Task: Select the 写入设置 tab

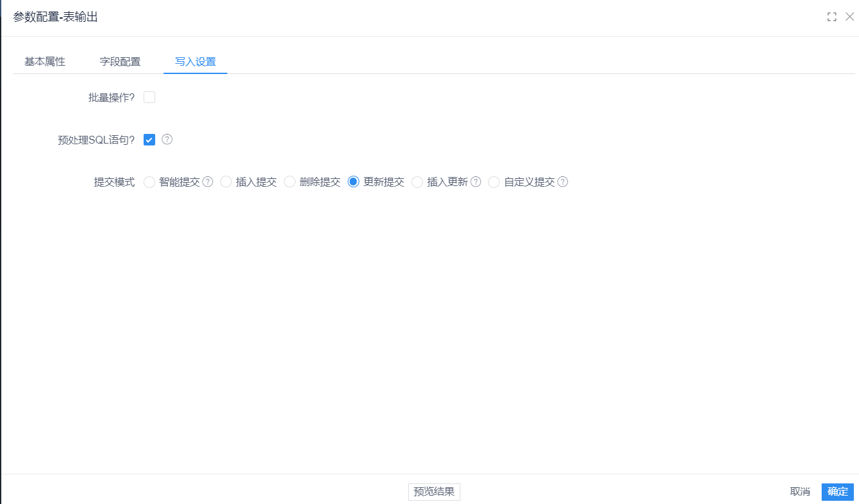Action: click(x=196, y=62)
